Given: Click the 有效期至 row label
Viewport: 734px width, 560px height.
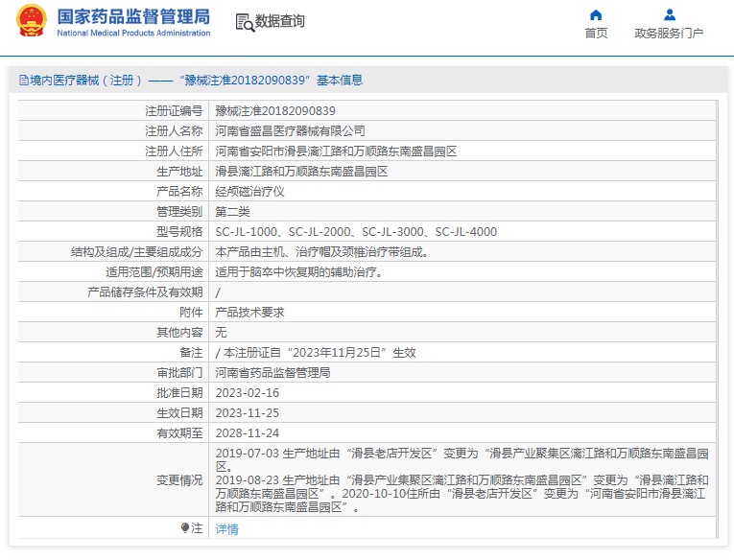Looking at the screenshot, I should click(179, 432).
